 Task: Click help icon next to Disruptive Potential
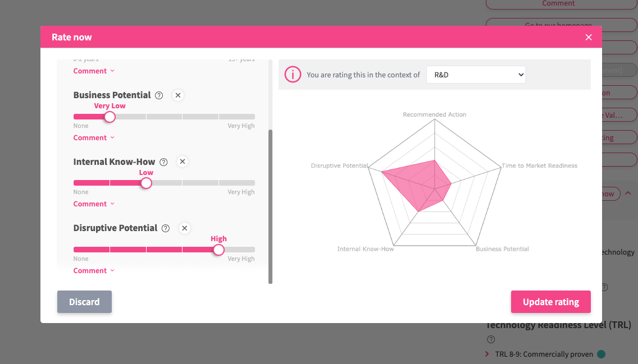coord(166,228)
